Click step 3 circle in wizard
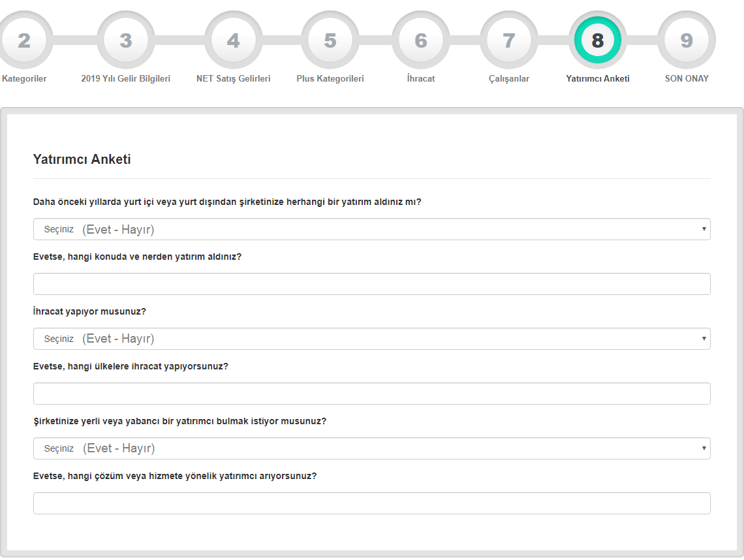744x560 pixels. point(126,40)
